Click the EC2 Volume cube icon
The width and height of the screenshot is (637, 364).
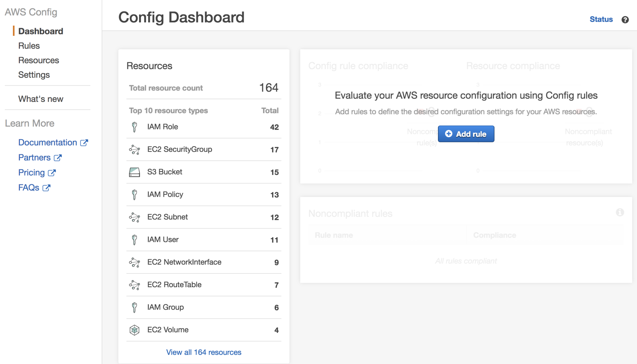pyautogui.click(x=134, y=330)
